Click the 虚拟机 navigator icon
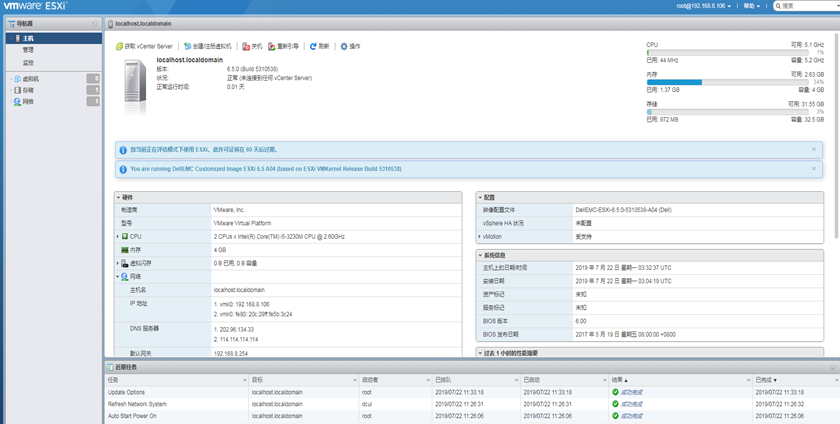The width and height of the screenshot is (840, 424). (18, 79)
